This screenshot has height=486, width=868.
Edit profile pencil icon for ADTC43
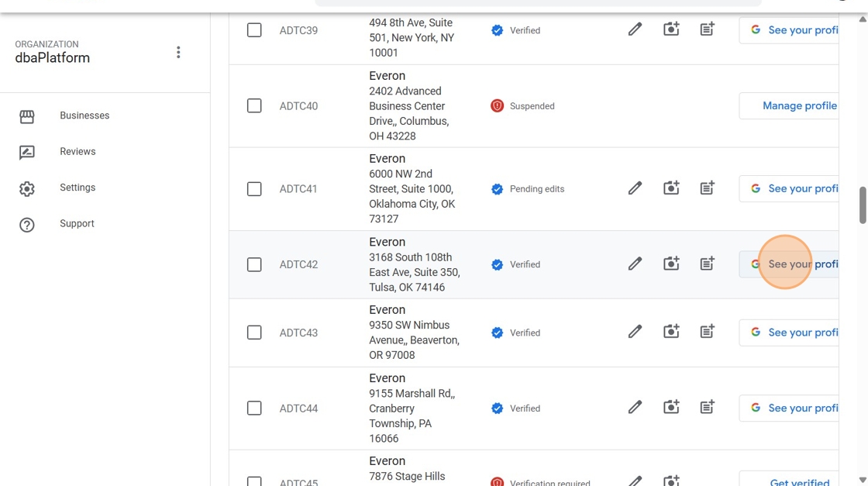635,332
